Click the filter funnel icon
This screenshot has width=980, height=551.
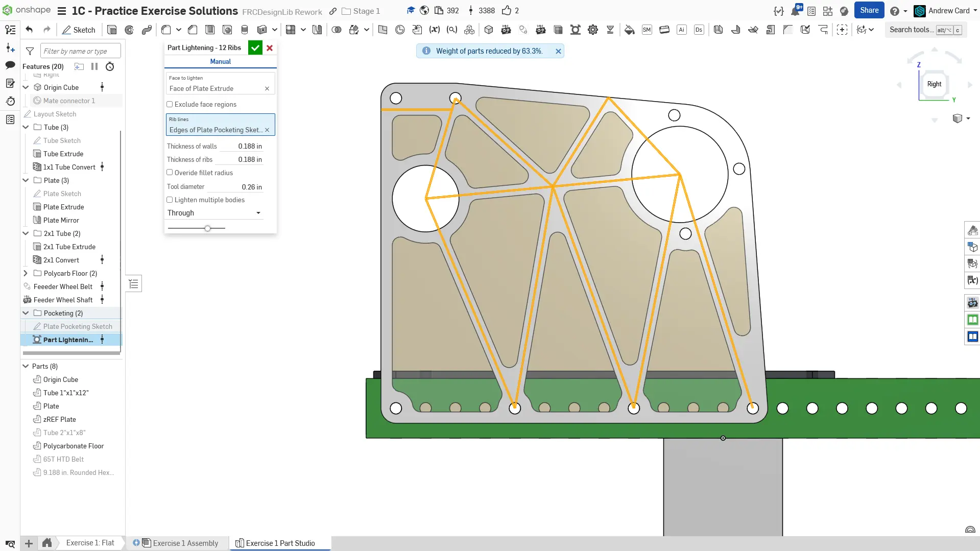30,51
